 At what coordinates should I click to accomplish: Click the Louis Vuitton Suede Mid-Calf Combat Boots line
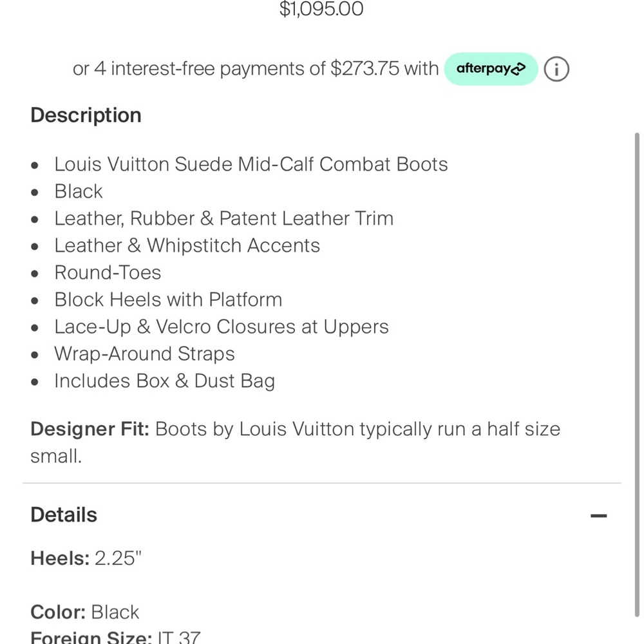tap(251, 164)
